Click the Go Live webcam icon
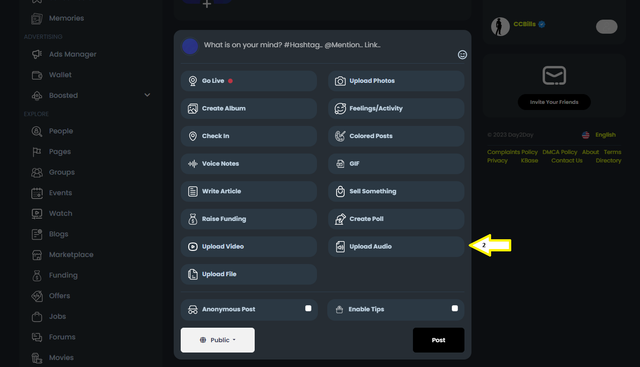The height and width of the screenshot is (367, 640). coord(193,81)
